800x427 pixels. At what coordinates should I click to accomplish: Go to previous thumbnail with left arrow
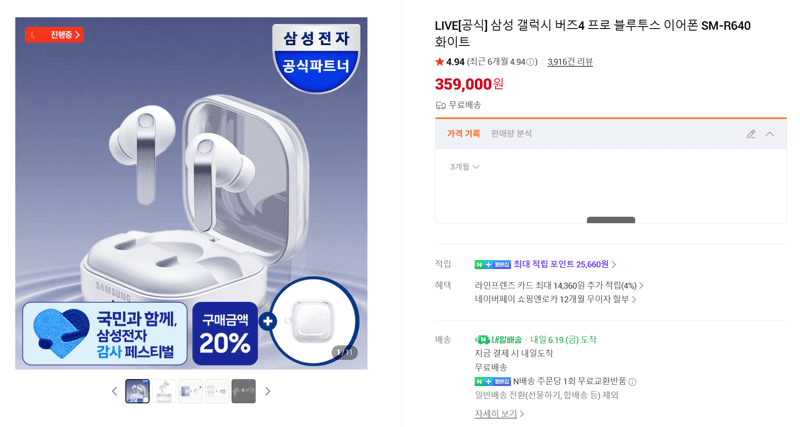click(114, 391)
